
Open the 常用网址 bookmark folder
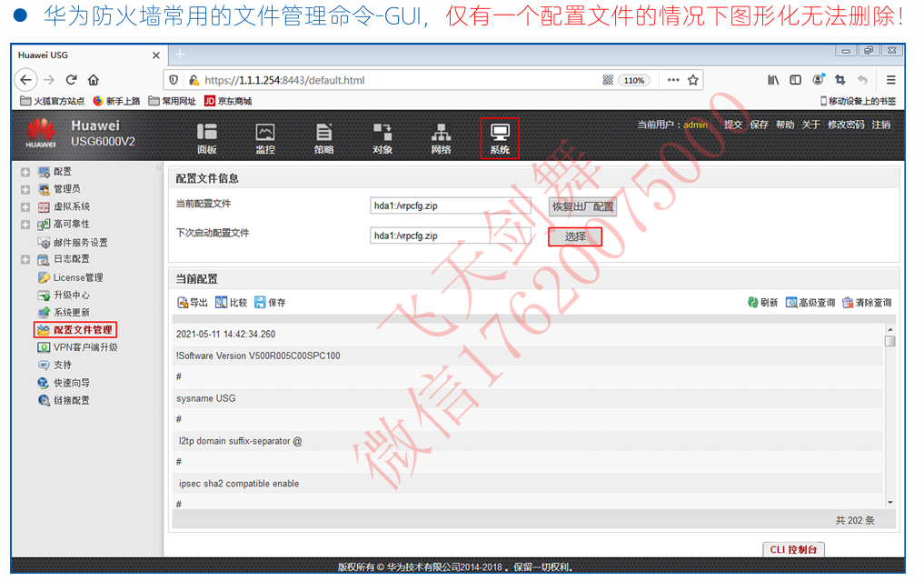pos(172,101)
